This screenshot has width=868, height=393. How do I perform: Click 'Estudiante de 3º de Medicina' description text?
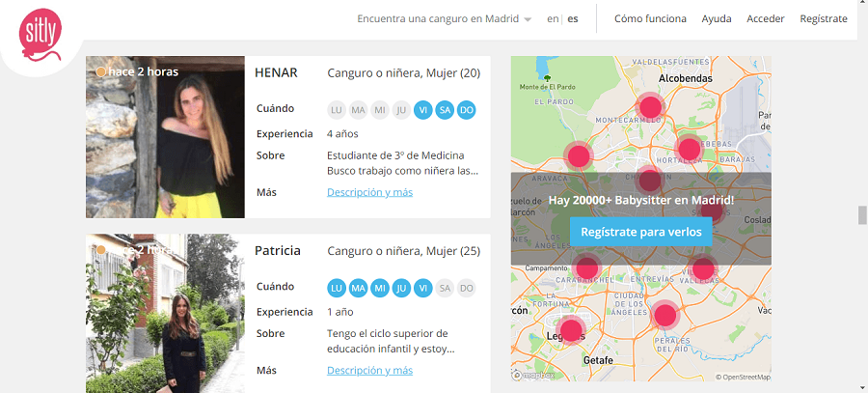coord(395,155)
